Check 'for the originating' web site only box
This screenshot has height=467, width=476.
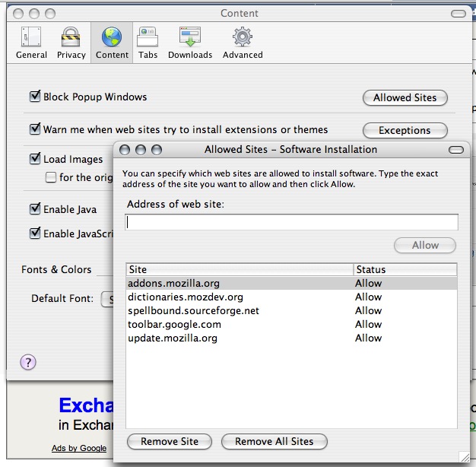coord(51,177)
